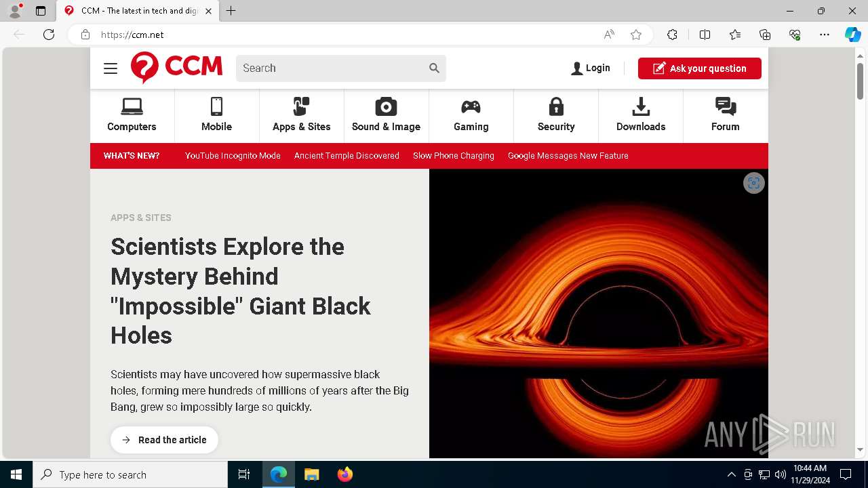Focus the taskbar search box
The image size is (868, 488).
130,474
